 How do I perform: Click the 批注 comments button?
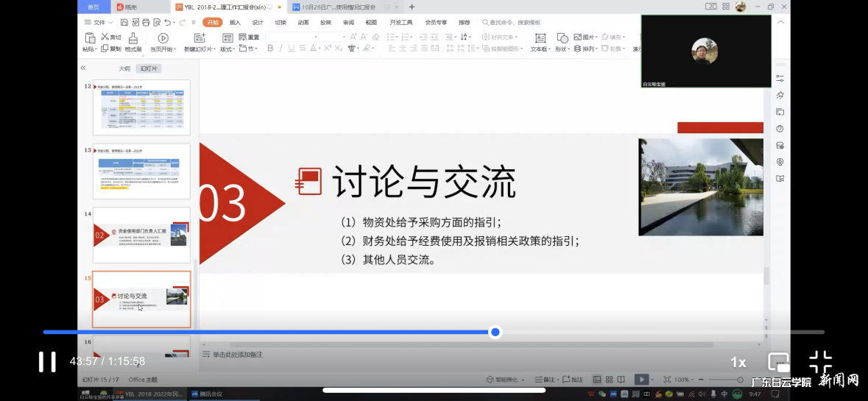(x=573, y=380)
